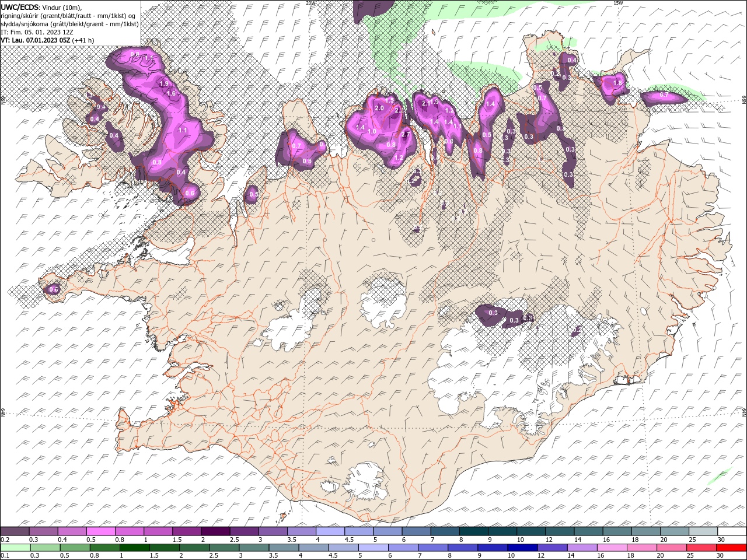Viewport: 747px width, 560px height.
Task: Click the '2.5' label under the upper legend
Action: [234, 540]
